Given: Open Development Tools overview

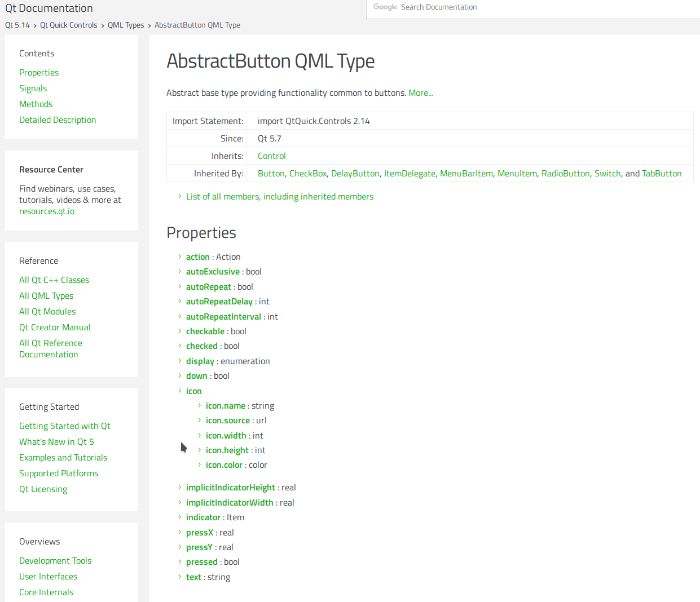Looking at the screenshot, I should [x=55, y=561].
